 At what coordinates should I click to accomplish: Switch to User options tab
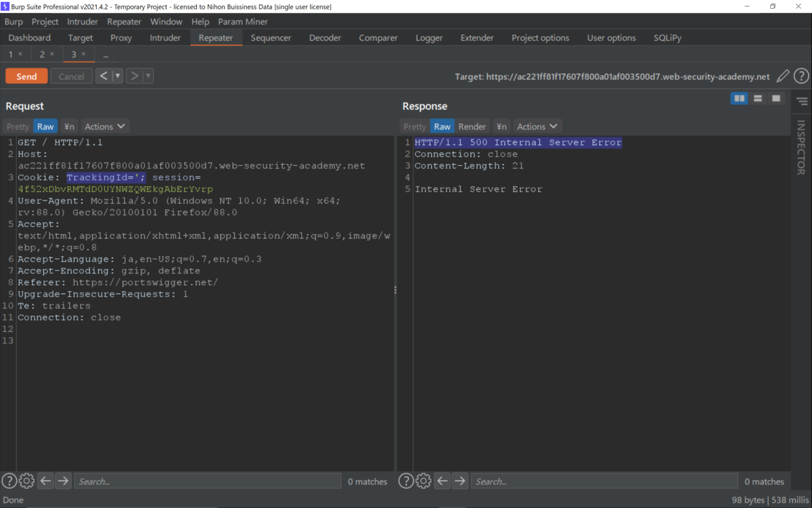(612, 38)
